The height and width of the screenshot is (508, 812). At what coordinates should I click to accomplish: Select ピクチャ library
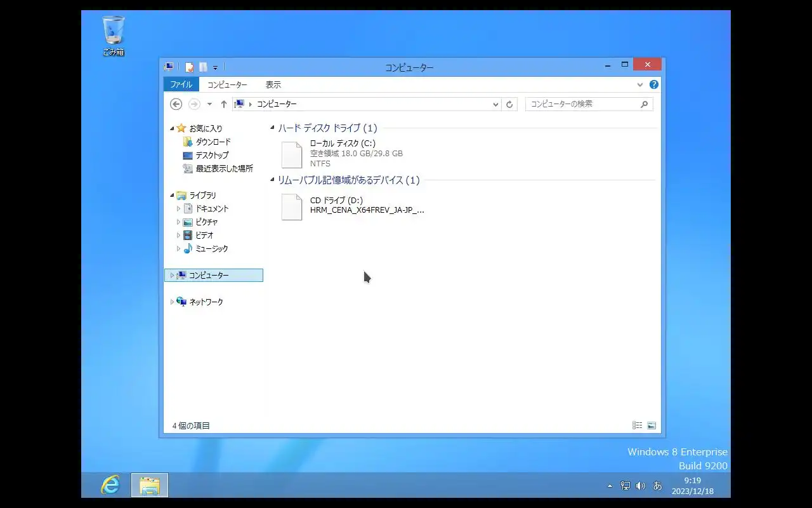click(206, 222)
